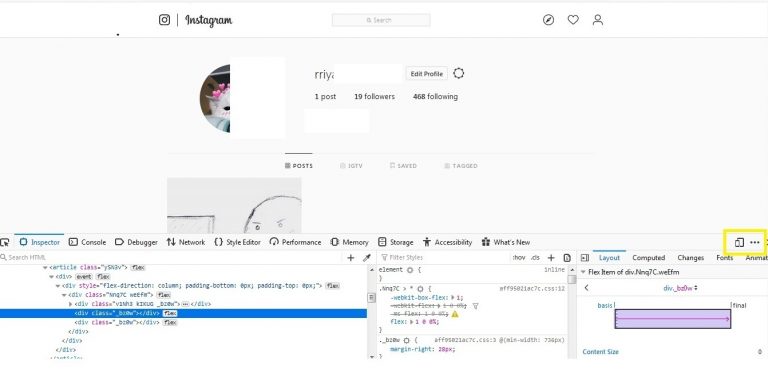Toggle flex badge on highlighted _bz0w div
Image resolution: width=768 pixels, height=373 pixels.
point(170,313)
